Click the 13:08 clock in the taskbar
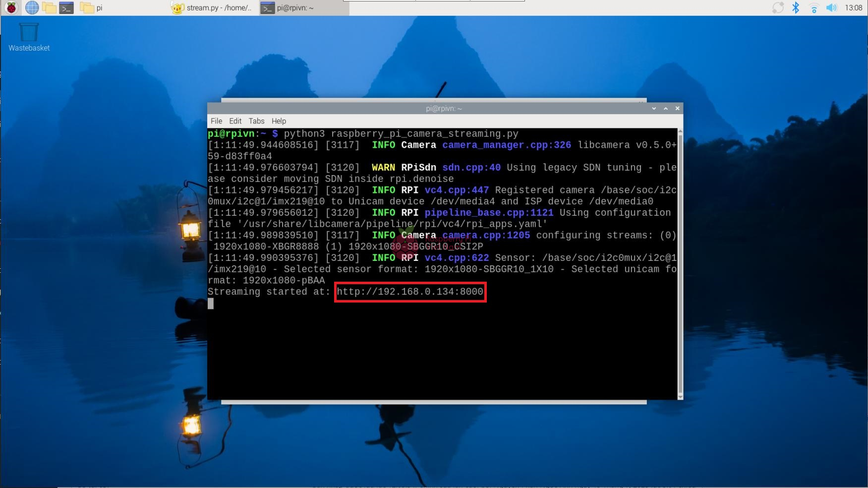The height and width of the screenshot is (488, 868). point(853,7)
